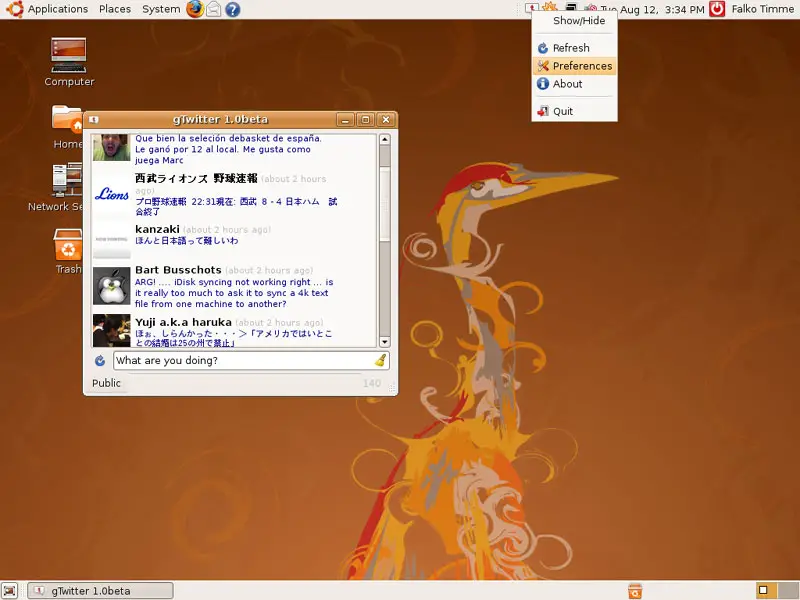Click the scroll-down arrow of tweet list

coord(385,342)
